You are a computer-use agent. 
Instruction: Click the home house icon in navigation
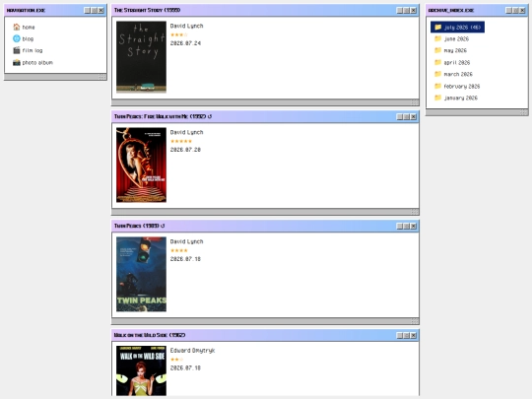[x=17, y=27]
